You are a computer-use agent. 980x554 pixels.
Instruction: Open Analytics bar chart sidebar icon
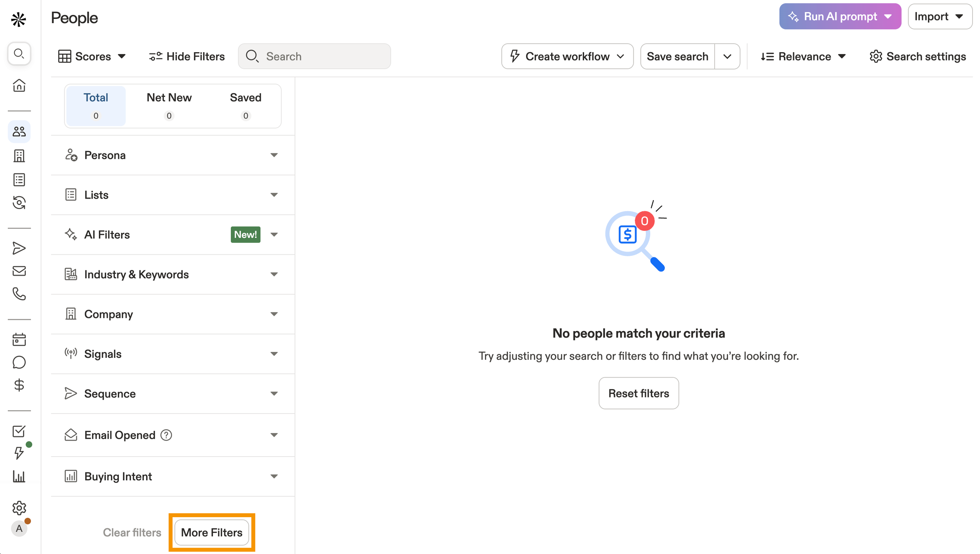tap(19, 476)
